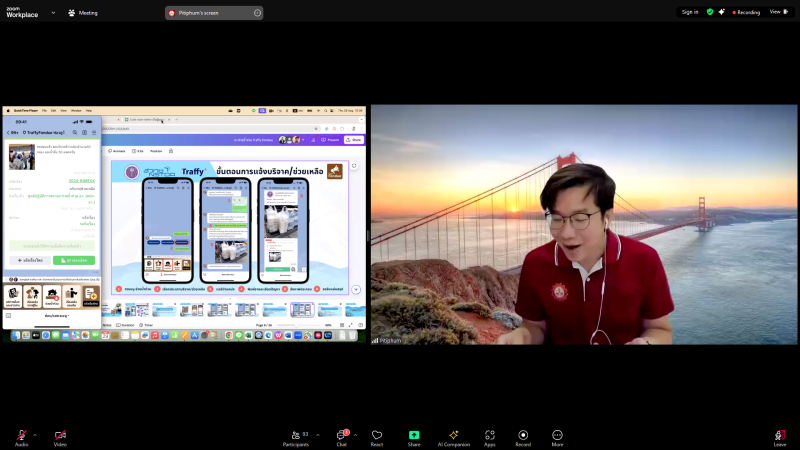Open the AI Companion
The height and width of the screenshot is (450, 800).
(x=453, y=435)
